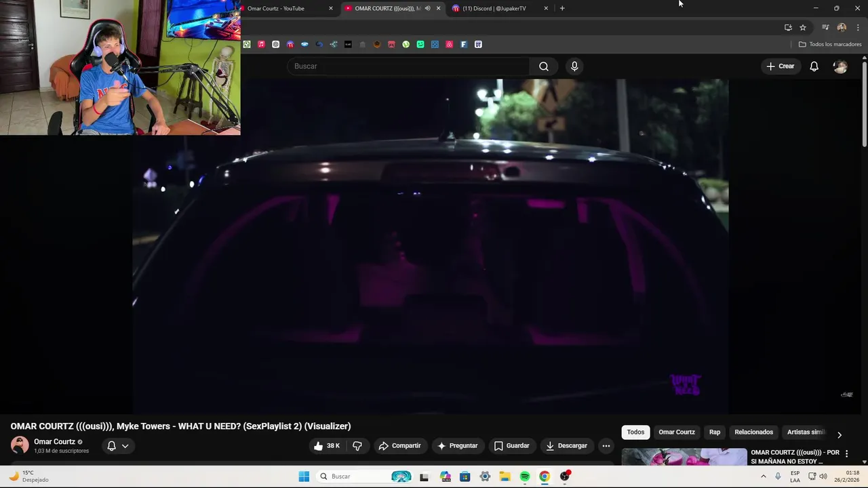Open the blue F bookmark

(464, 44)
